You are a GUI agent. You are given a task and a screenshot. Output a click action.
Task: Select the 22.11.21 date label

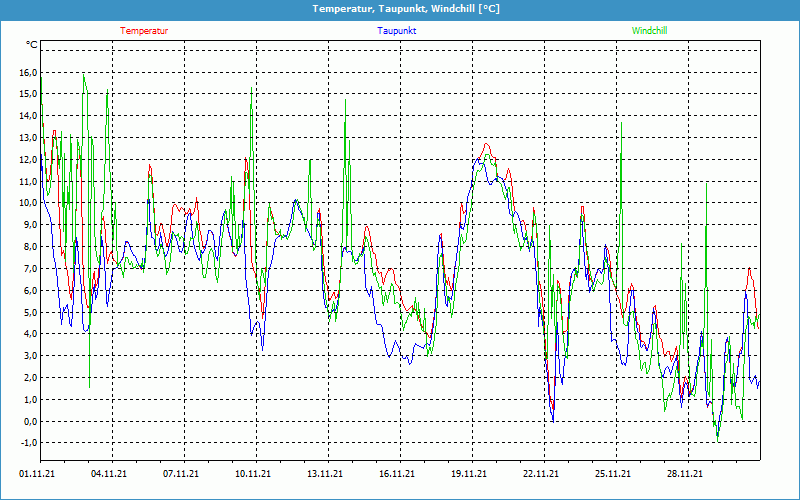coord(541,475)
